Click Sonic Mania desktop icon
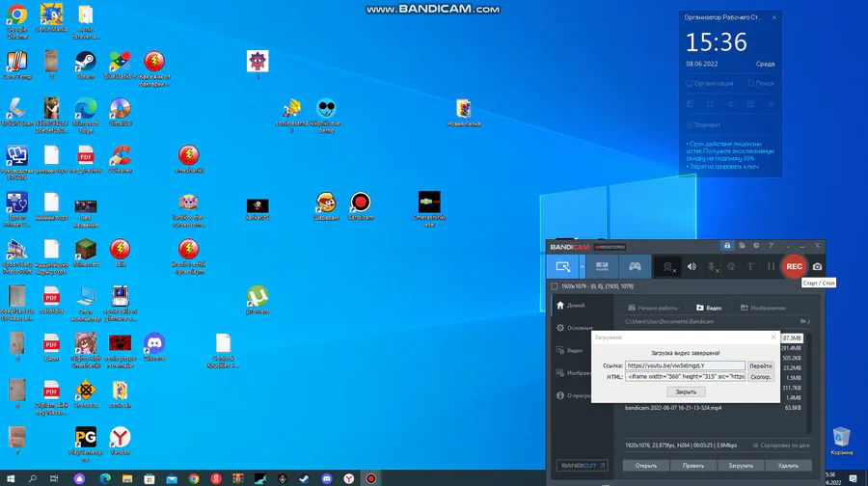This screenshot has width=868, height=486. [x=51, y=17]
